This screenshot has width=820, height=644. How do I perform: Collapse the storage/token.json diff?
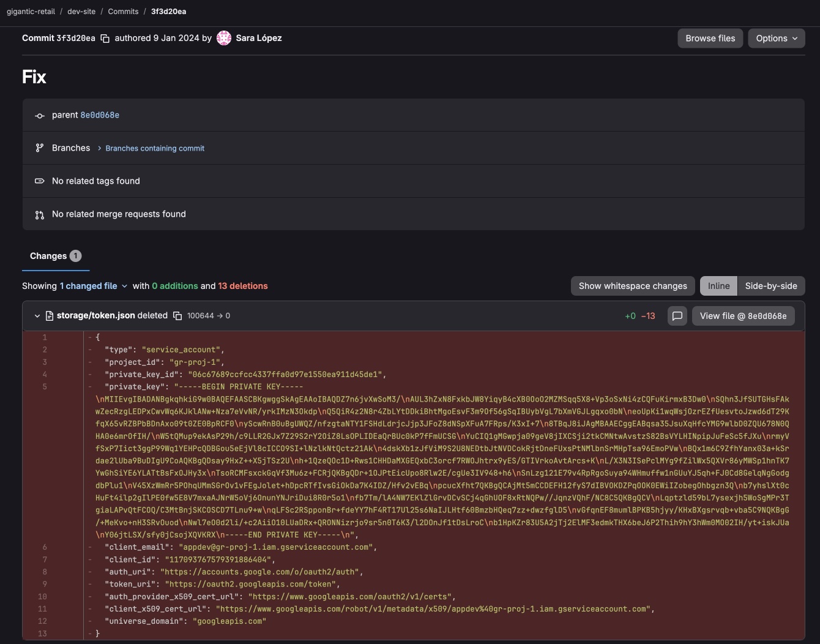point(37,315)
